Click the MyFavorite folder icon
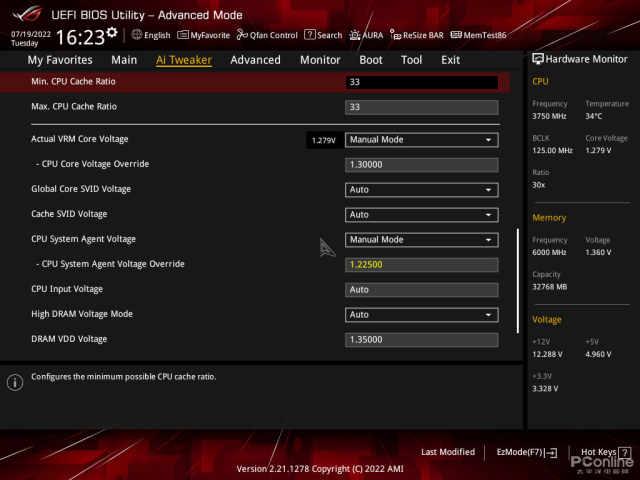 pyautogui.click(x=183, y=35)
